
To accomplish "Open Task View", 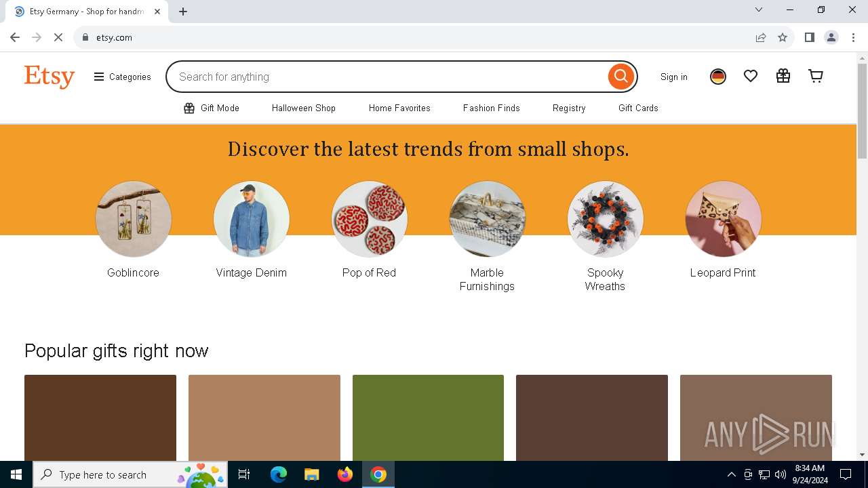I will point(244,474).
